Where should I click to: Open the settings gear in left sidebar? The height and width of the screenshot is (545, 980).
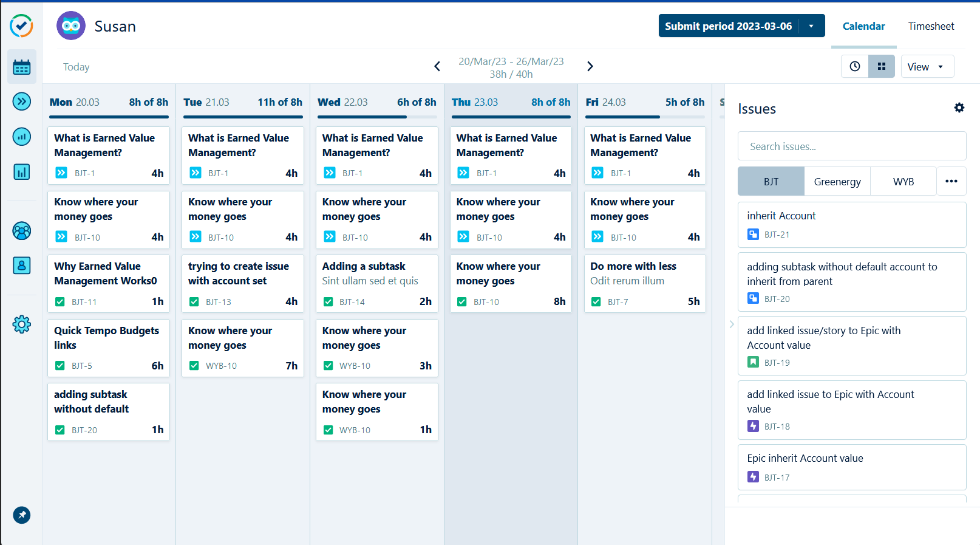(x=22, y=324)
